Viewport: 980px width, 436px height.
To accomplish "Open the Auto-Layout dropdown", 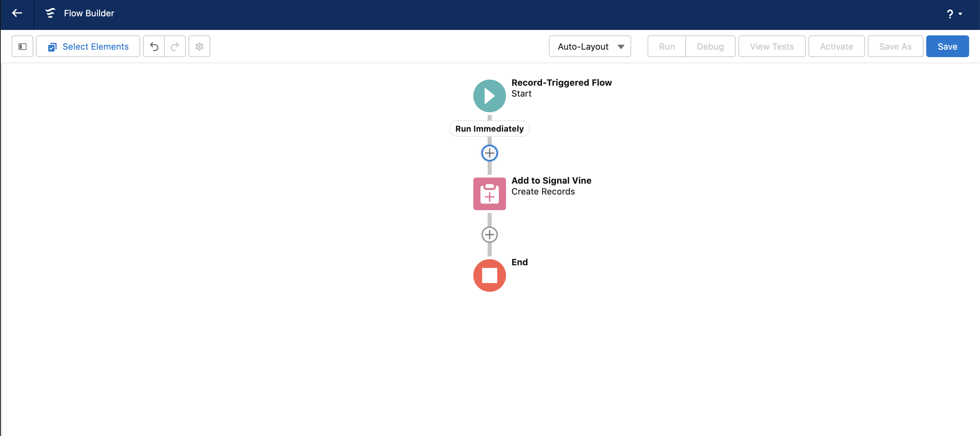I will [x=590, y=46].
